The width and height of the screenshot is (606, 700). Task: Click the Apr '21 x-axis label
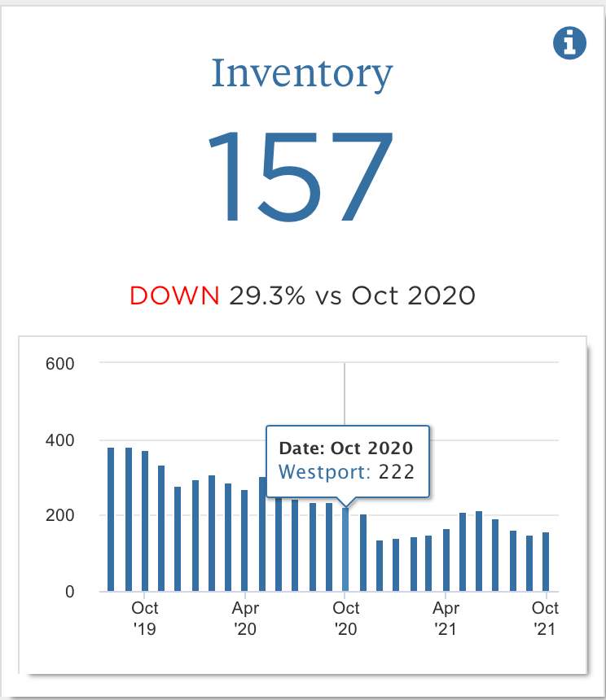click(x=446, y=617)
